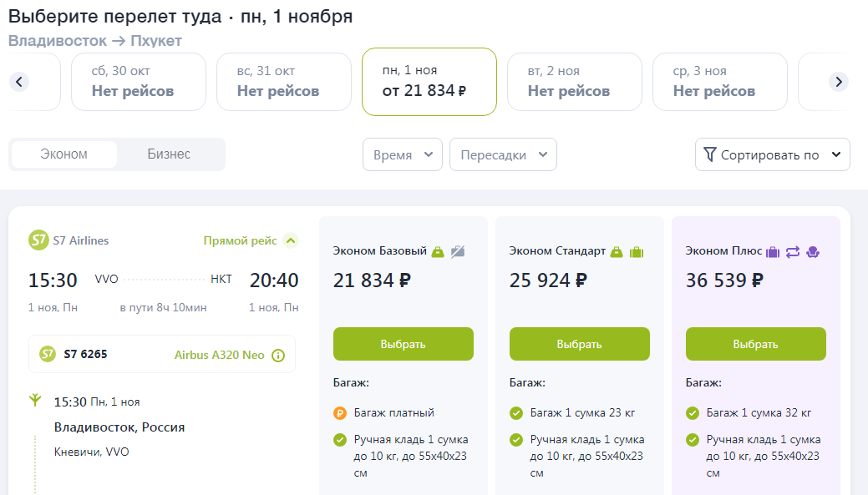Click the no-baggage icon on Эконом Базовый
The height and width of the screenshot is (495, 868).
pyautogui.click(x=457, y=251)
